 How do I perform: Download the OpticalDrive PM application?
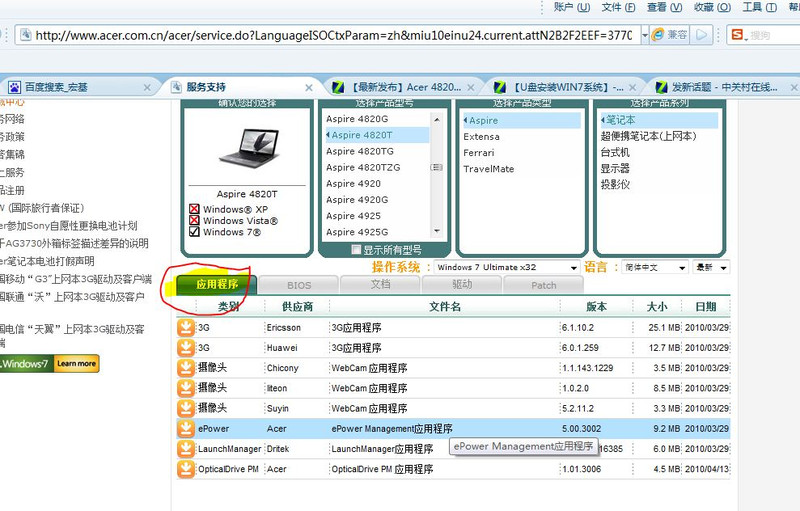point(186,468)
